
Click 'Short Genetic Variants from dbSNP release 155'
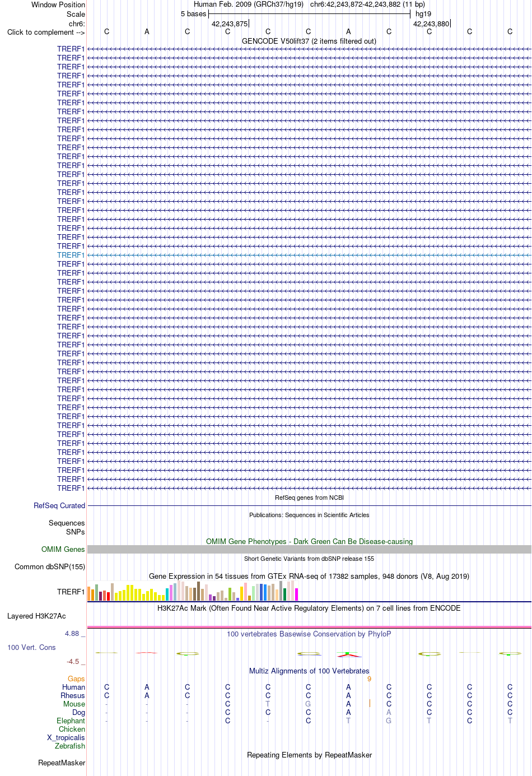[x=309, y=559]
